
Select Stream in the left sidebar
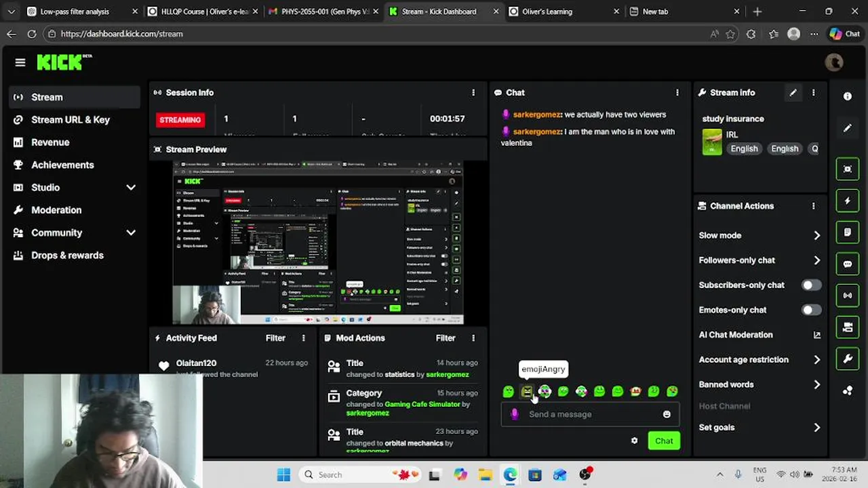tap(75, 97)
